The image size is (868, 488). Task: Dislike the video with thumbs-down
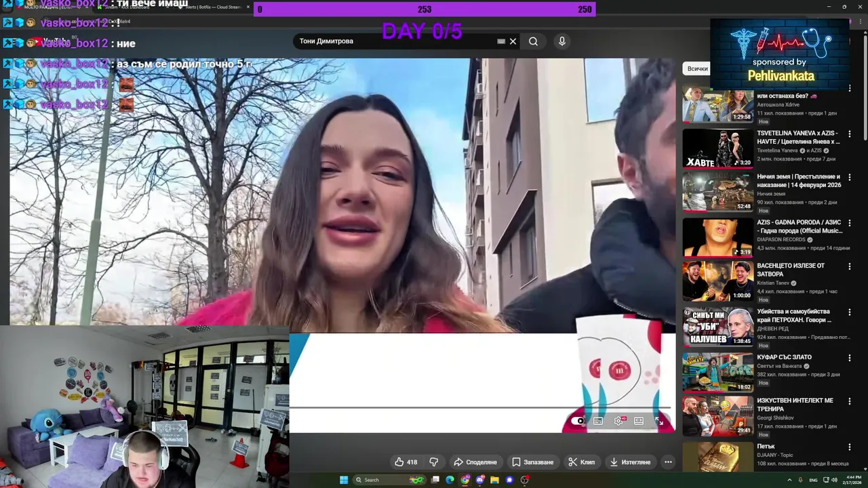click(434, 462)
